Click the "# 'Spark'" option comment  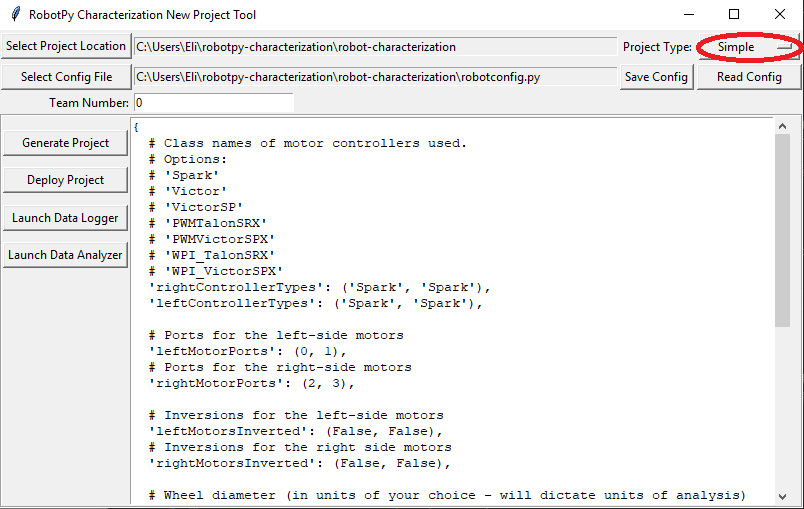point(184,175)
